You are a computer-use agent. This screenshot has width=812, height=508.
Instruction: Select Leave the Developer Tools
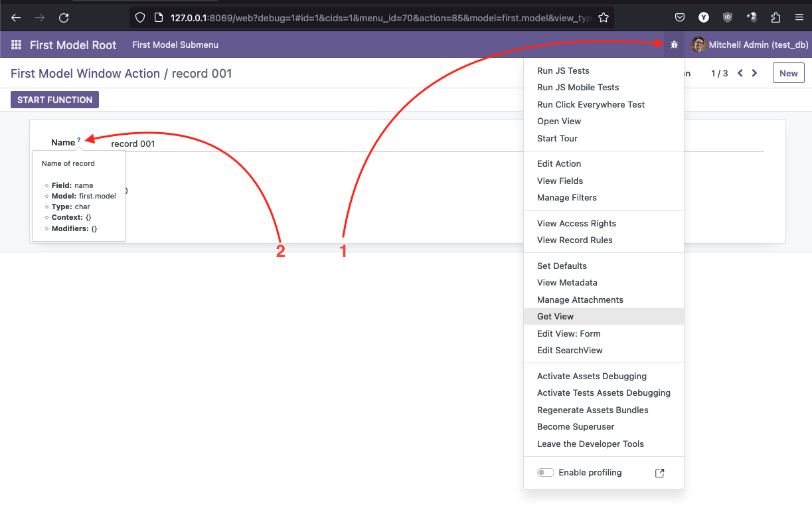590,444
